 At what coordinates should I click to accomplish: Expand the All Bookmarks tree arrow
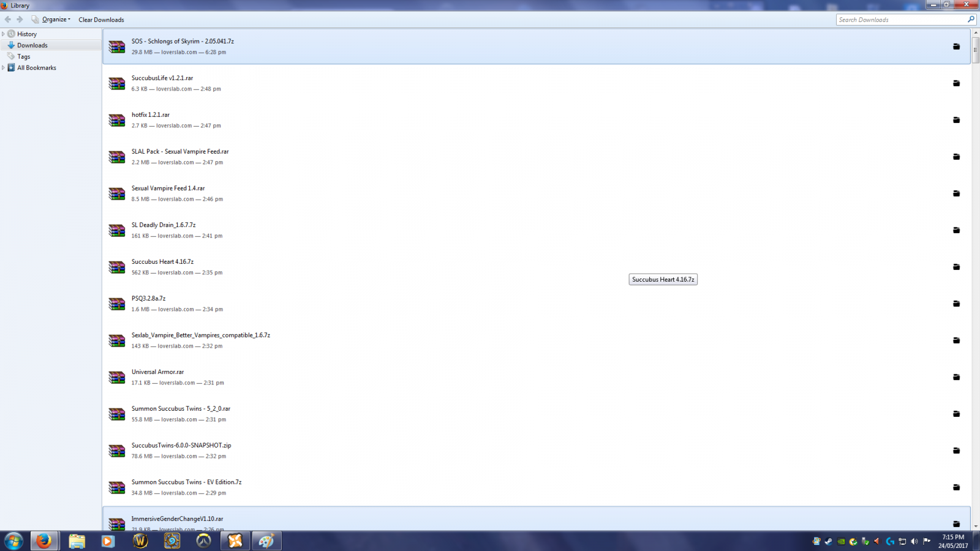pyautogui.click(x=3, y=68)
